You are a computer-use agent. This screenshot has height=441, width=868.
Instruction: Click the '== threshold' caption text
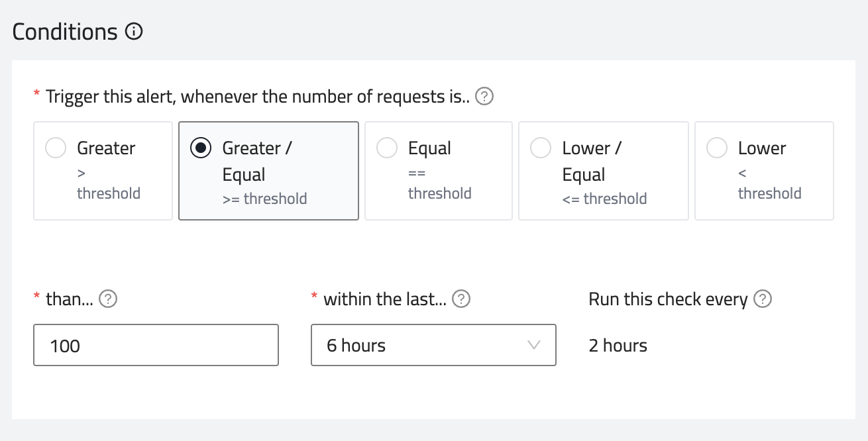coord(439,183)
